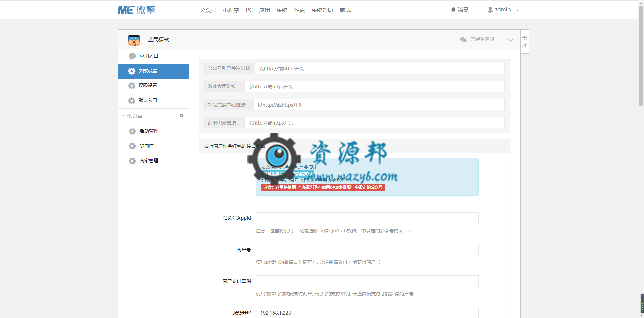Click the 业务菜单 section heading

click(132, 116)
